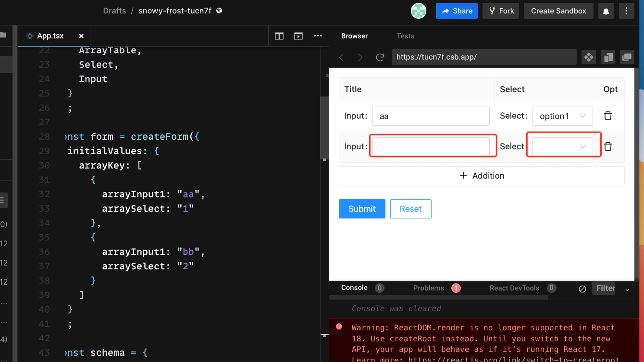Collapse the console panel with its chevron
The width and height of the screenshot is (644, 362).
tap(627, 290)
